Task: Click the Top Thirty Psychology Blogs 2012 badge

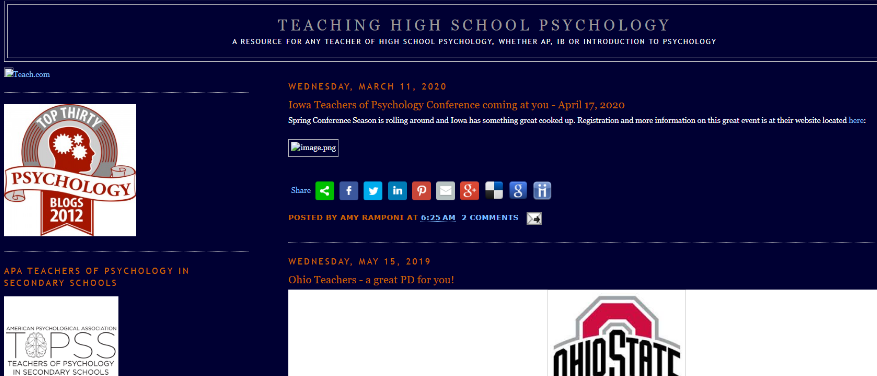Action: 70,170
